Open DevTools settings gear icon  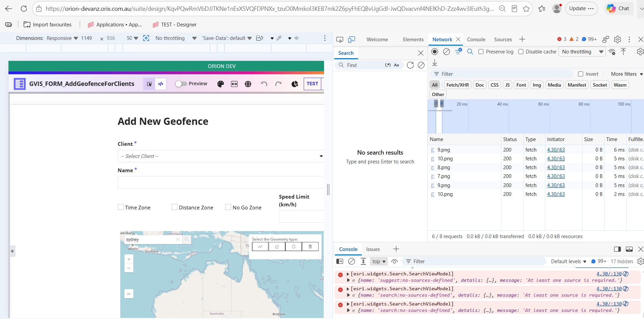[617, 39]
